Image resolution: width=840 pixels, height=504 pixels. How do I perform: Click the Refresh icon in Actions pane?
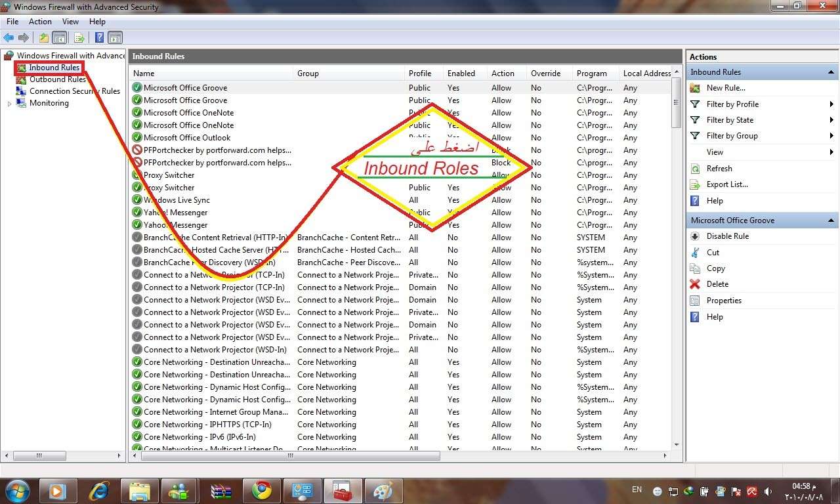pyautogui.click(x=695, y=169)
